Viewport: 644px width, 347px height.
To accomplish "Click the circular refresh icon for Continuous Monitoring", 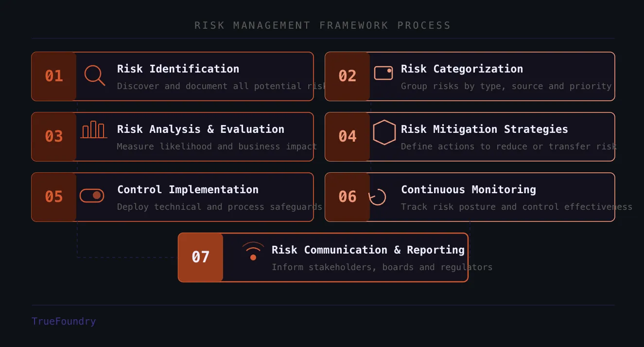I will [378, 197].
